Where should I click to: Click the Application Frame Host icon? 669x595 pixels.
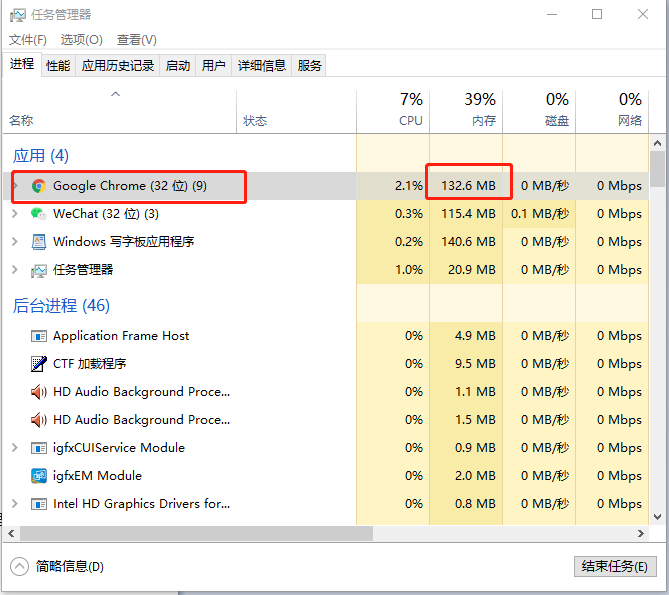(x=39, y=337)
